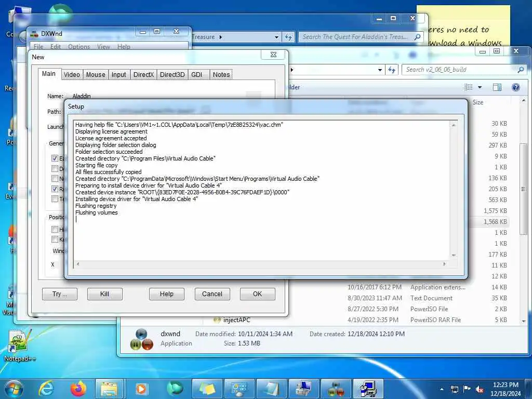Click the Setup log scroll-up arrow
This screenshot has width=532, height=399.
[x=454, y=125]
